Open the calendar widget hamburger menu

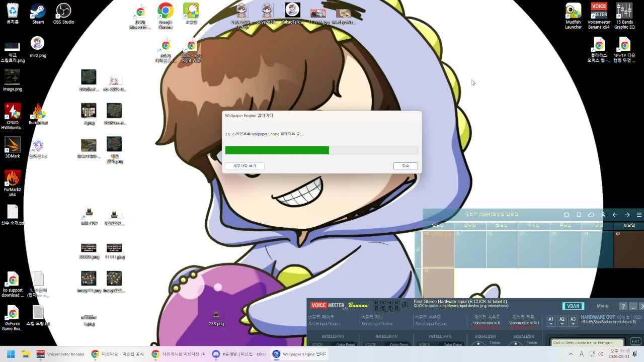tap(639, 215)
